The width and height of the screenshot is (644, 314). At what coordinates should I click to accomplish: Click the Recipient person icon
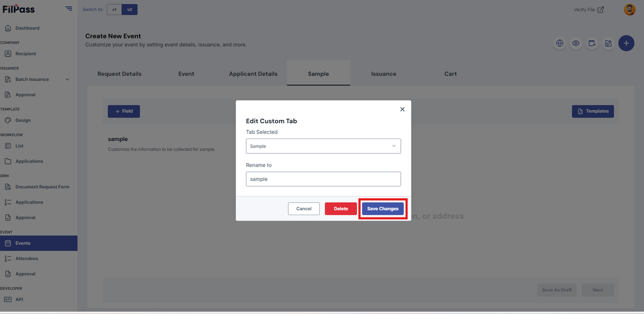click(8, 54)
